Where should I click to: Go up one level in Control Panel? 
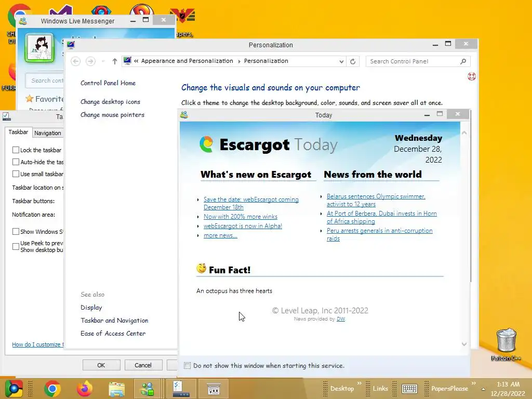tap(115, 61)
